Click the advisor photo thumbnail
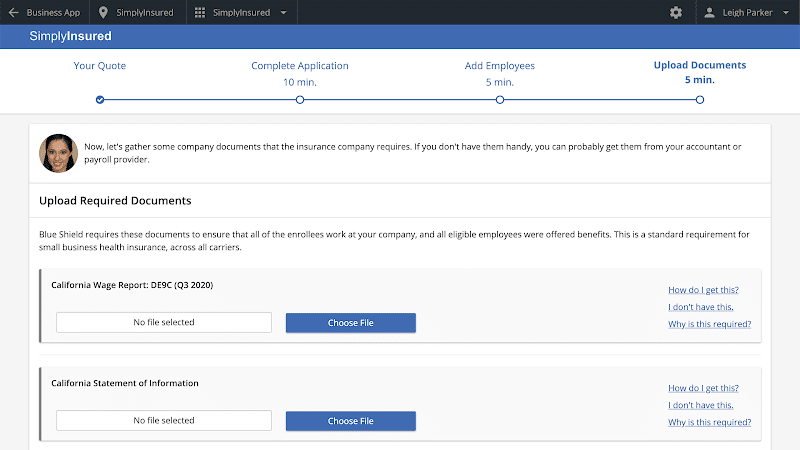The height and width of the screenshot is (450, 800). pyautogui.click(x=58, y=154)
